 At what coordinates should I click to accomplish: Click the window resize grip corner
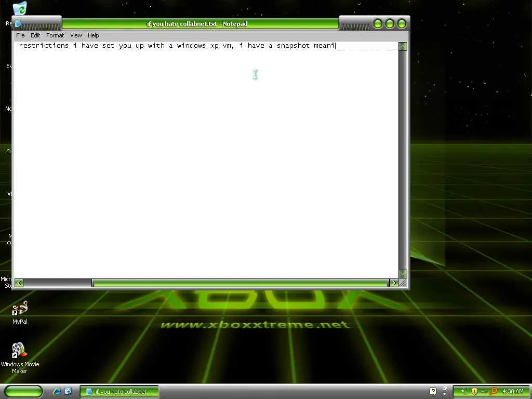[403, 283]
